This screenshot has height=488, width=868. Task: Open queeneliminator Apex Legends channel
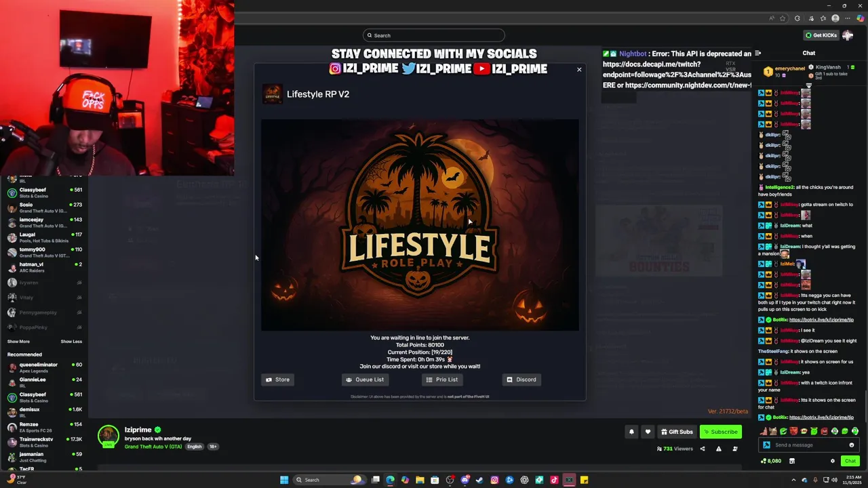tap(44, 367)
